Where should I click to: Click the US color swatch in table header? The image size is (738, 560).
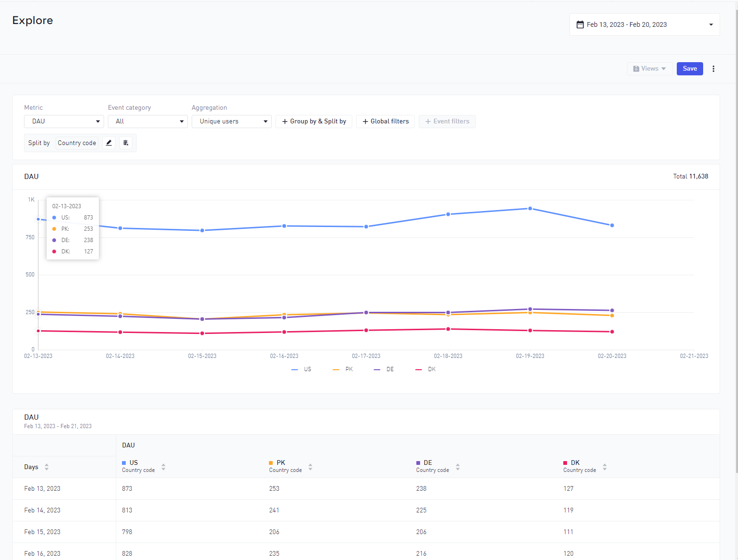tap(124, 463)
